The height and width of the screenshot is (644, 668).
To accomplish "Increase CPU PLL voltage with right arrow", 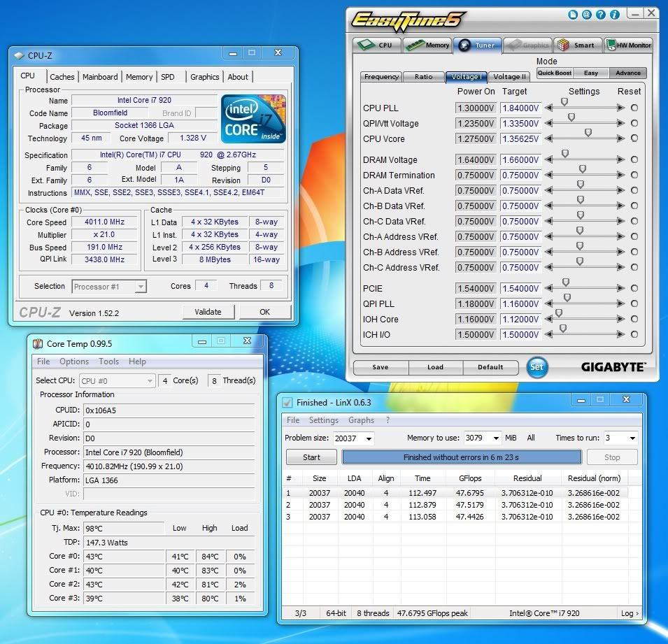I will coord(620,108).
